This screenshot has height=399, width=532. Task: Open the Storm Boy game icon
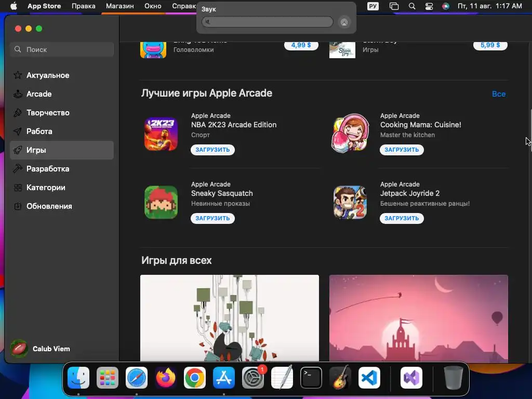[342, 50]
